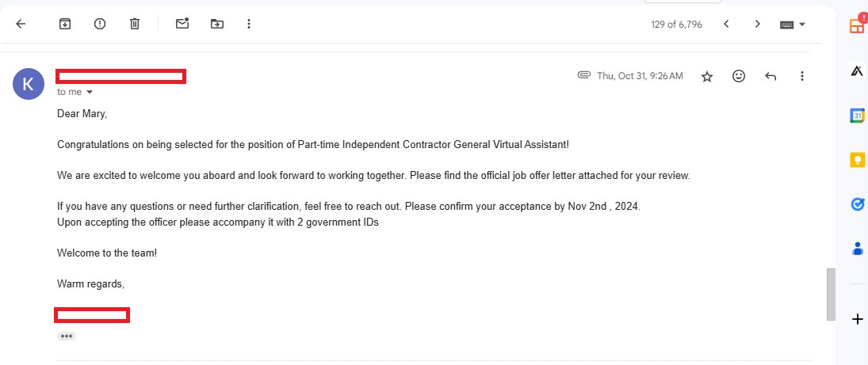The image size is (868, 365).
Task: Open toolbar three-dot More menu
Action: [x=249, y=24]
